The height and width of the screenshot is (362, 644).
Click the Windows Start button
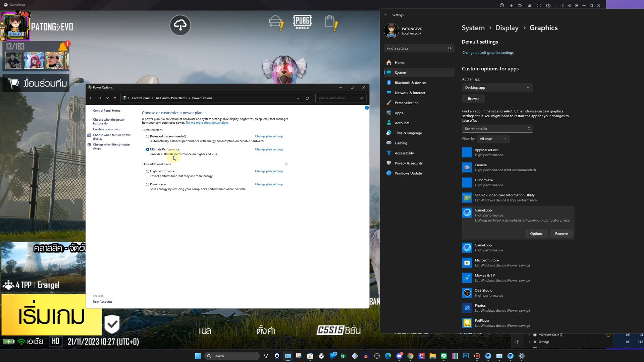click(198, 356)
